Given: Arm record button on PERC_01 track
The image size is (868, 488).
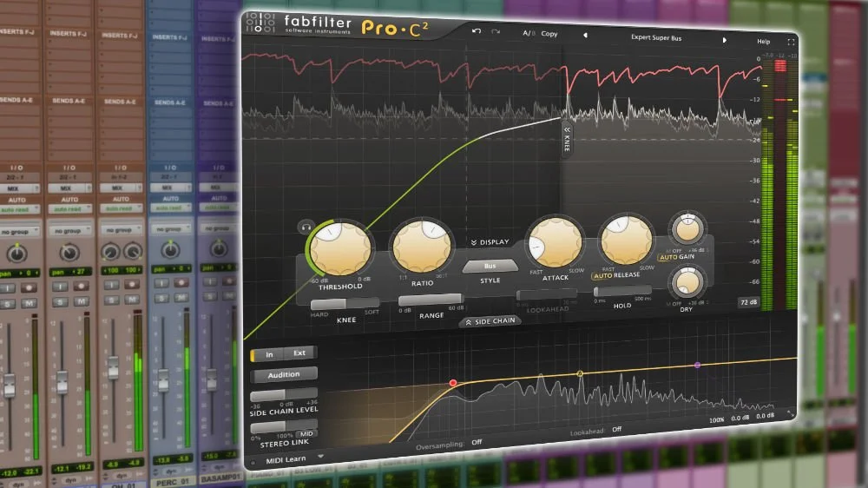Looking at the screenshot, I should coord(181,283).
